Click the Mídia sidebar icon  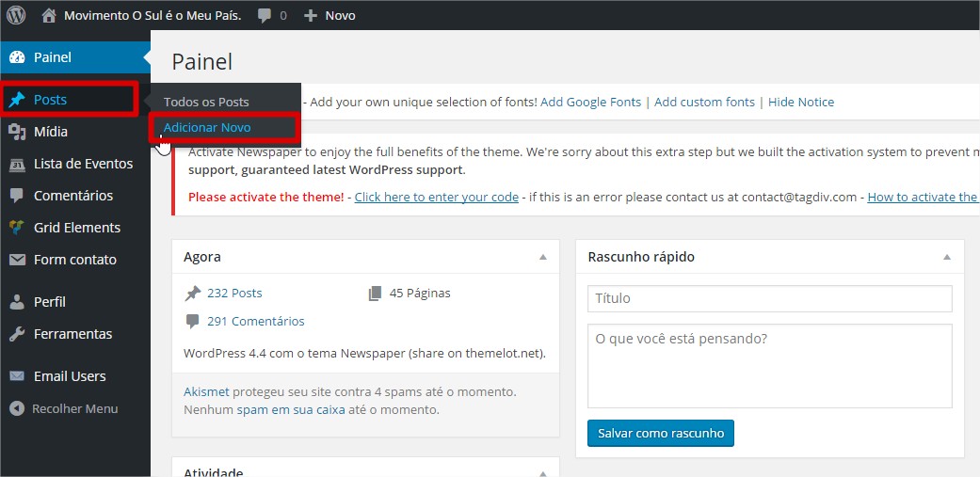(16, 132)
